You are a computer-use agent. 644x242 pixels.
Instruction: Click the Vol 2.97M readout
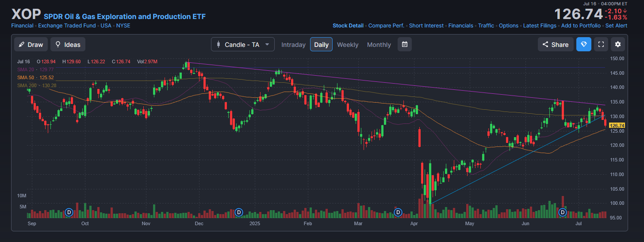point(147,61)
